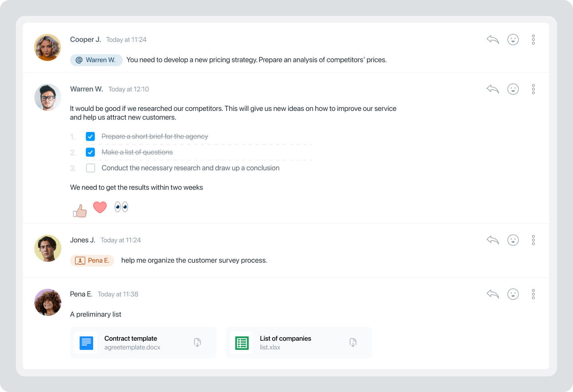Click the @ Warren W. mention tag
Image resolution: width=573 pixels, height=392 pixels.
[x=96, y=60]
